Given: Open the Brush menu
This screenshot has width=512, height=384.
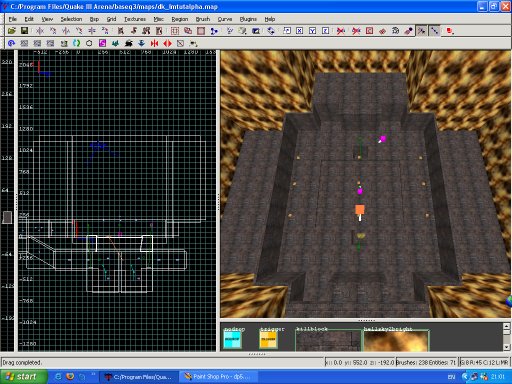Looking at the screenshot, I should pos(203,19).
